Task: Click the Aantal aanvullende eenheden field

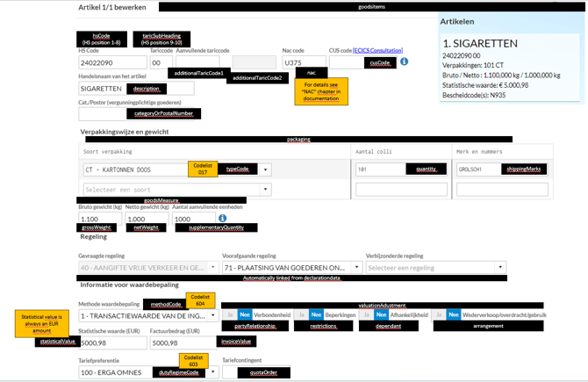Action: point(194,219)
